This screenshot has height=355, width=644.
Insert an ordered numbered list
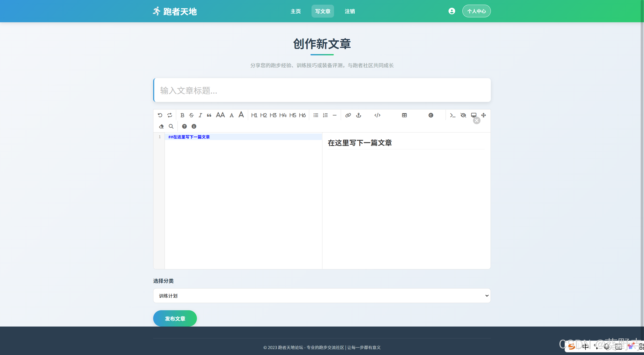[325, 115]
